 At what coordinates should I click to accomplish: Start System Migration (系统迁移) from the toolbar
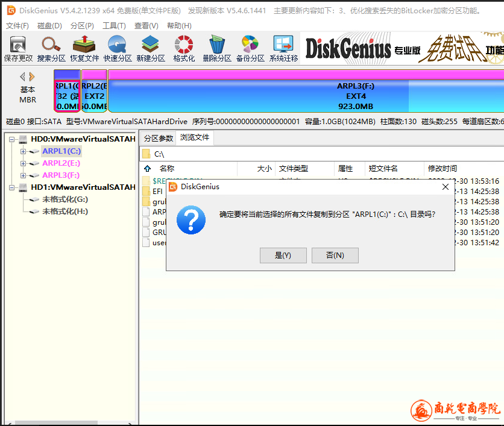pyautogui.click(x=283, y=49)
